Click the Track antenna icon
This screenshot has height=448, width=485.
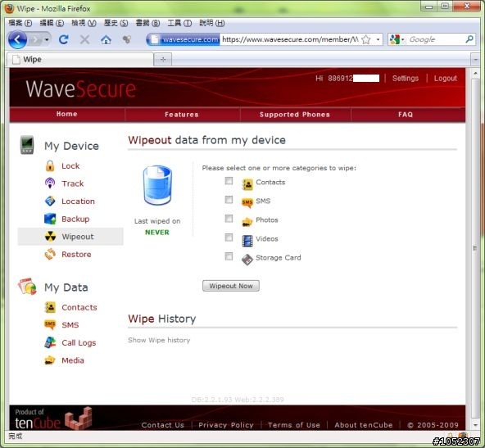(x=50, y=183)
